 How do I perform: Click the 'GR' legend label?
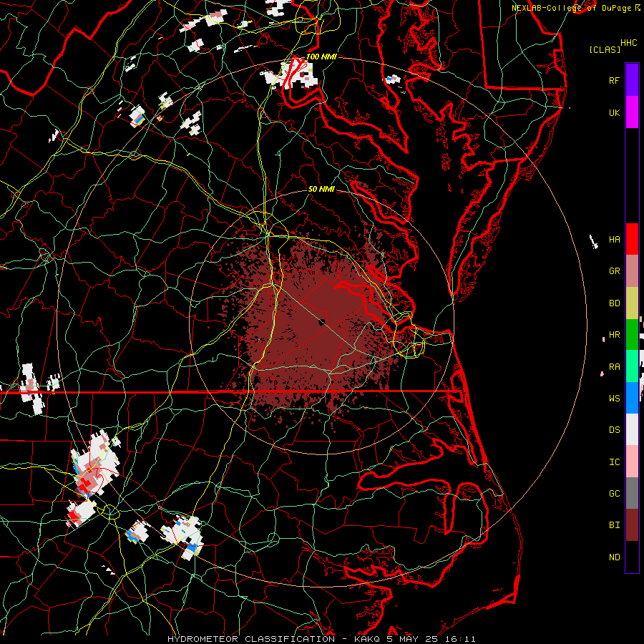pos(614,271)
